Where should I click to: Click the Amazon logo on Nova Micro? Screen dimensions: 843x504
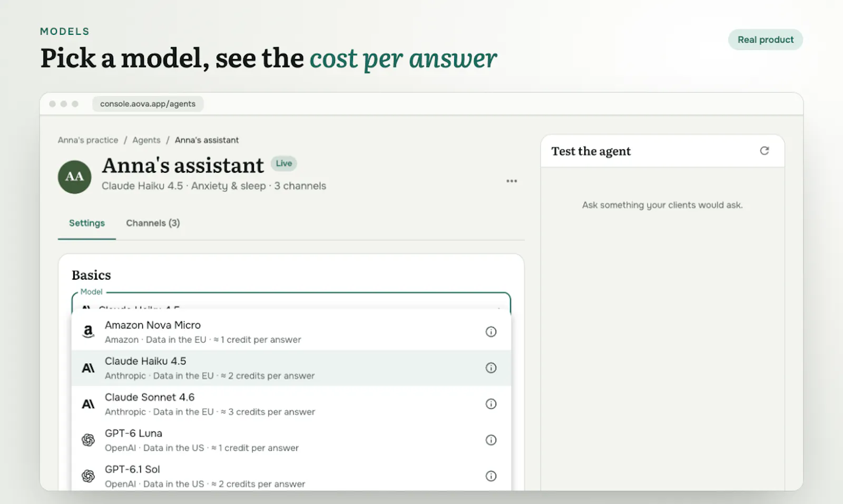pos(88,332)
